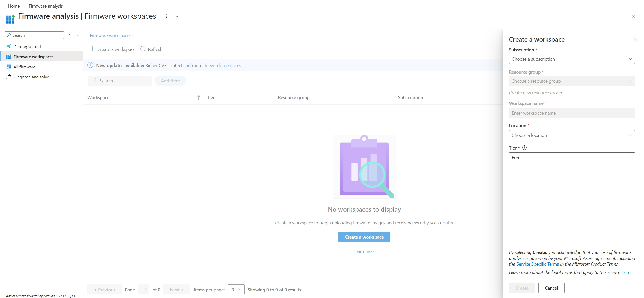Click the plus icon for Create a workspace
Image resolution: width=644 pixels, height=298 pixels.
pyautogui.click(x=92, y=49)
